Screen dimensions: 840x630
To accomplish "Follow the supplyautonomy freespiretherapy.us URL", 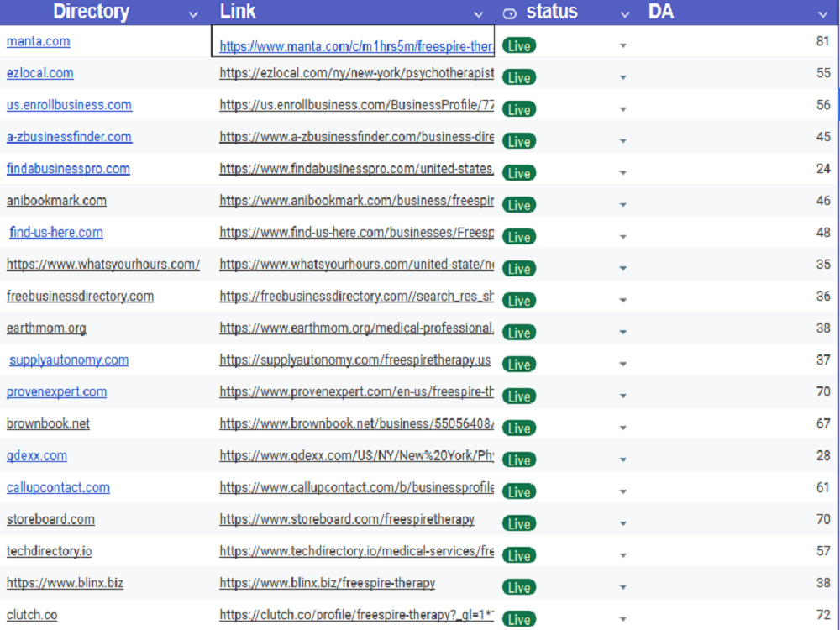I will pos(354,360).
